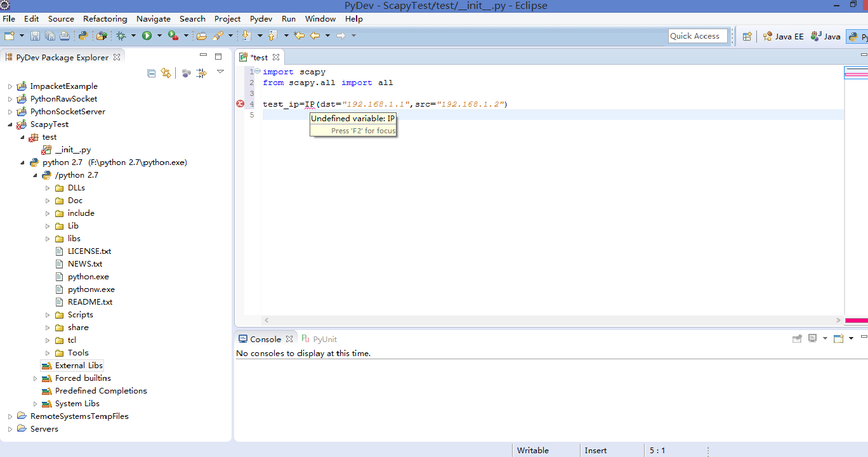The width and height of the screenshot is (868, 457).
Task: Expand the System Libs node
Action: coord(36,404)
